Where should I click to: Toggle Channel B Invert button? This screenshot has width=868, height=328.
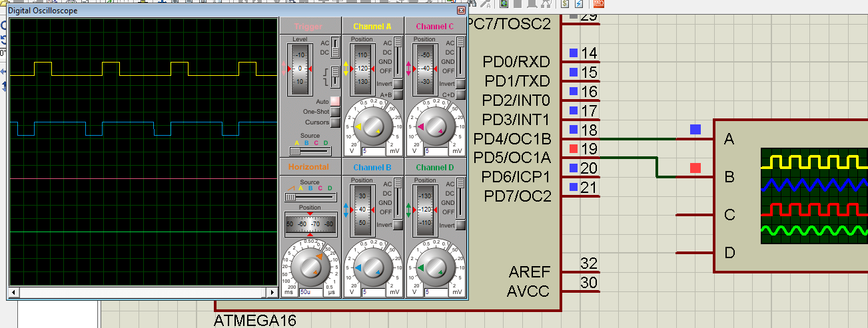coord(397,225)
